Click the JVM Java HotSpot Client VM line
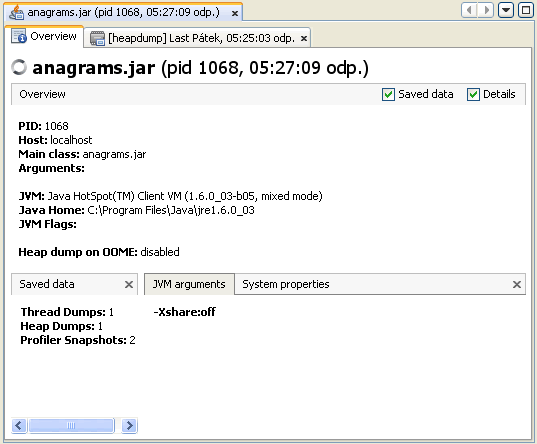 pyautogui.click(x=171, y=196)
